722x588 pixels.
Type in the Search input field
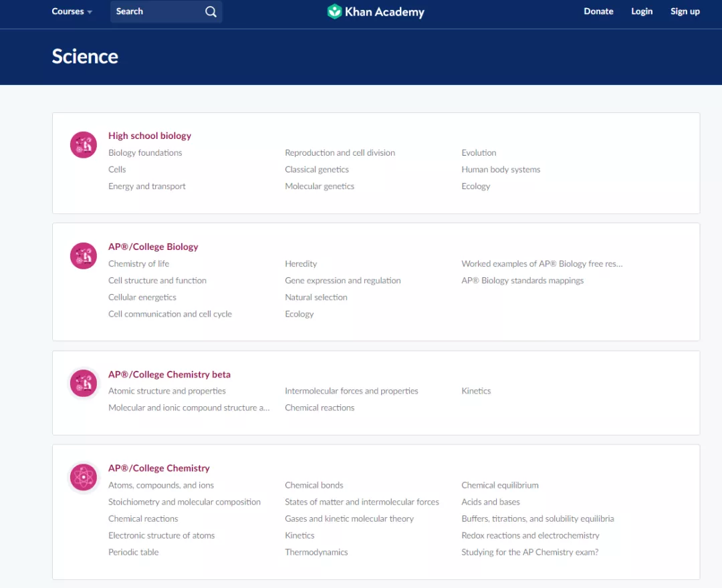click(x=157, y=11)
